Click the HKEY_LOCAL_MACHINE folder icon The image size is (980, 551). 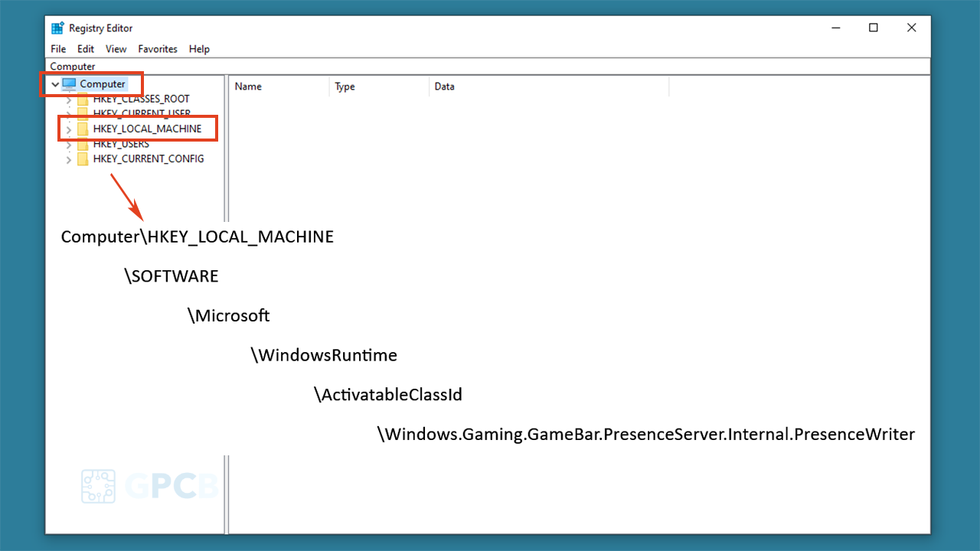point(83,129)
